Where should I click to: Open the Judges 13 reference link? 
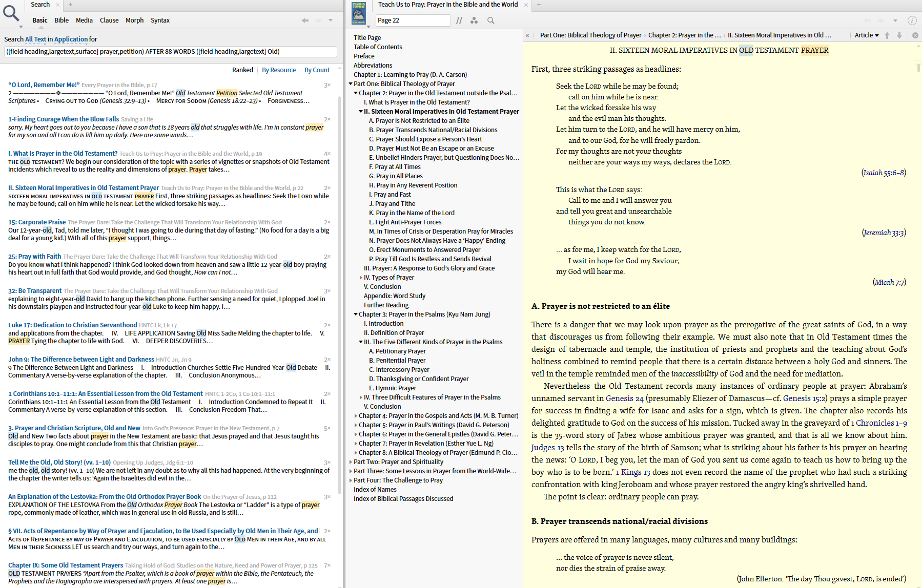tap(548, 448)
